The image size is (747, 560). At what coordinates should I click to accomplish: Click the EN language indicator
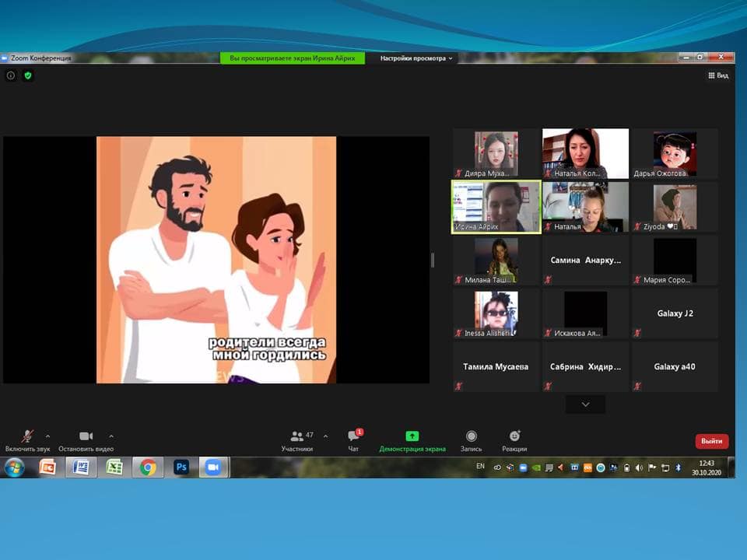480,466
